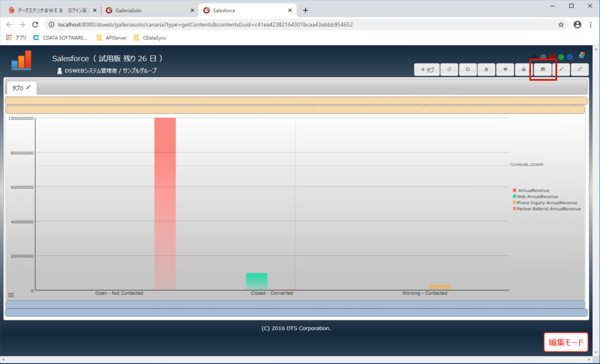Click the heart favorite toolbar button
The width and height of the screenshot is (600, 364).
pos(505,70)
